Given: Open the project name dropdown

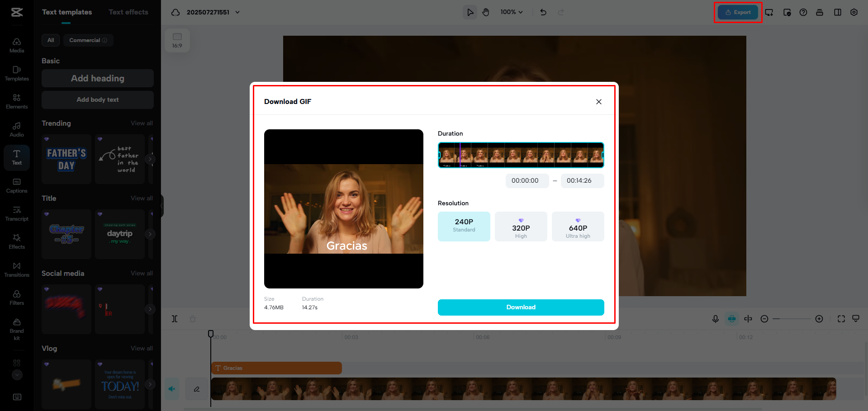Looking at the screenshot, I should [237, 12].
